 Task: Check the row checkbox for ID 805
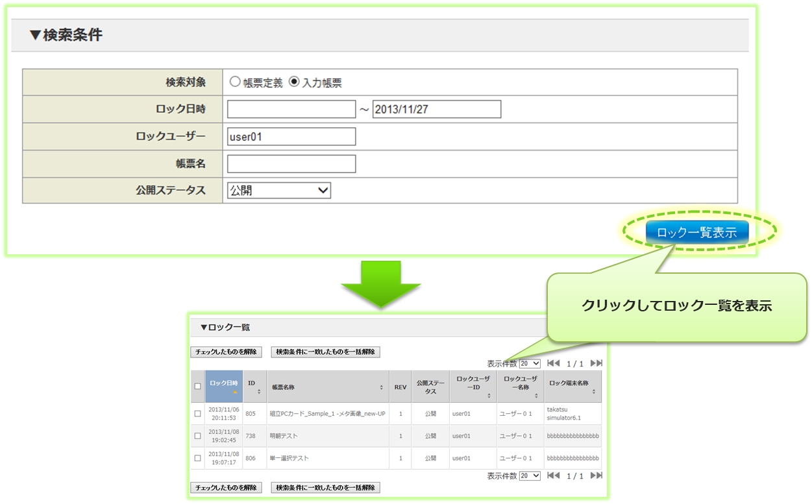pyautogui.click(x=198, y=413)
